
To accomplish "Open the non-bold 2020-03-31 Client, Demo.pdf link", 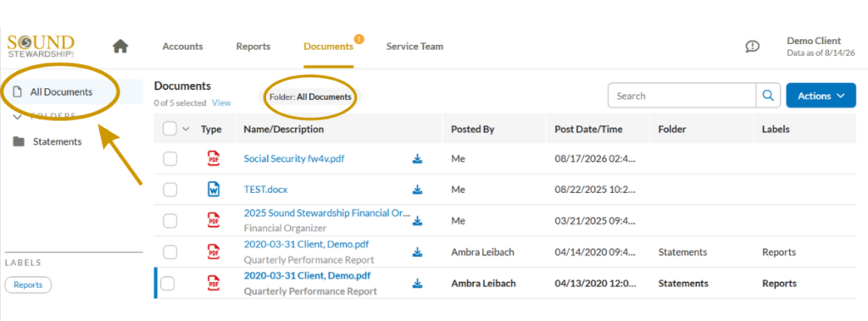I will tap(306, 244).
